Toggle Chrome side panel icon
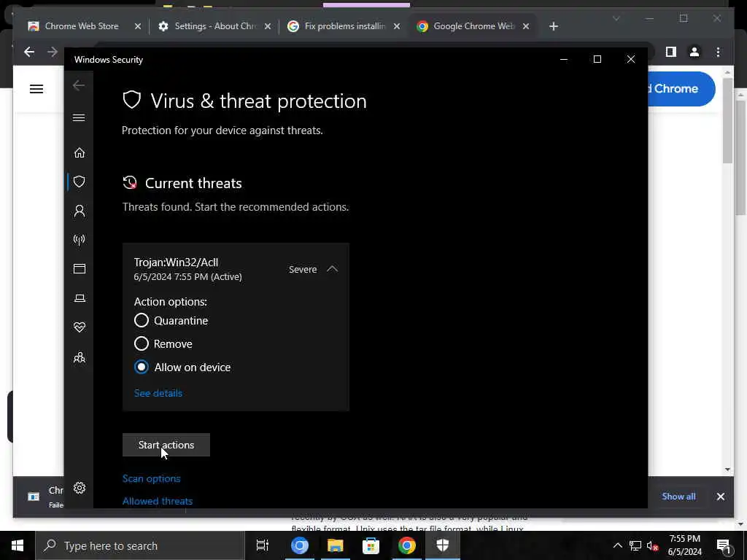This screenshot has height=560, width=747. (671, 52)
